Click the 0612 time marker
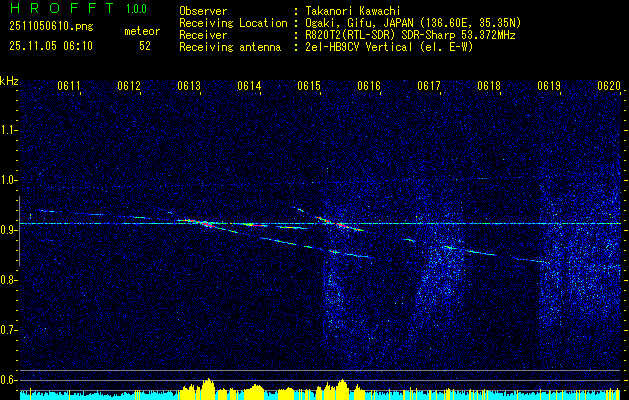This screenshot has height=400, width=629. click(x=129, y=86)
